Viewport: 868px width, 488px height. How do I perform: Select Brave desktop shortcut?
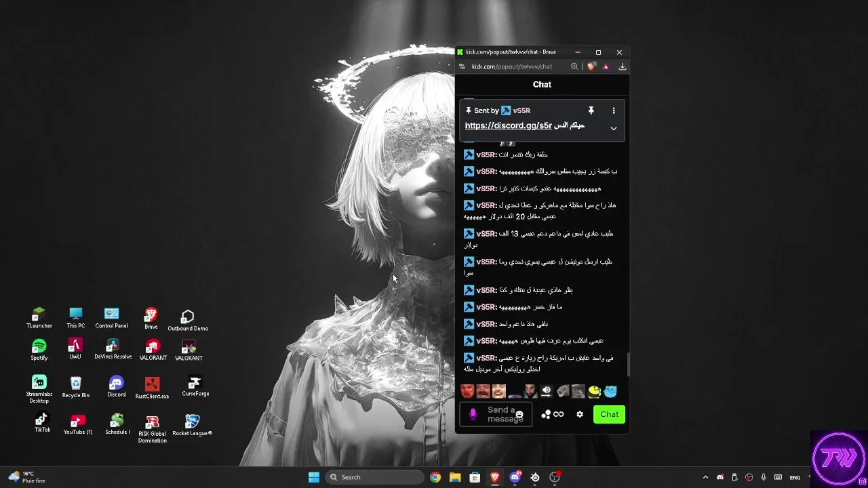pos(151,318)
